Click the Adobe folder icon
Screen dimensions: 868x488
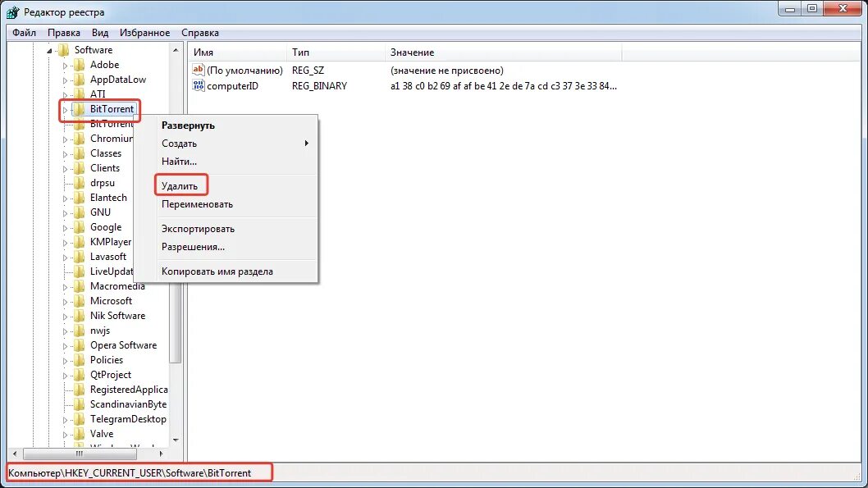click(x=79, y=65)
